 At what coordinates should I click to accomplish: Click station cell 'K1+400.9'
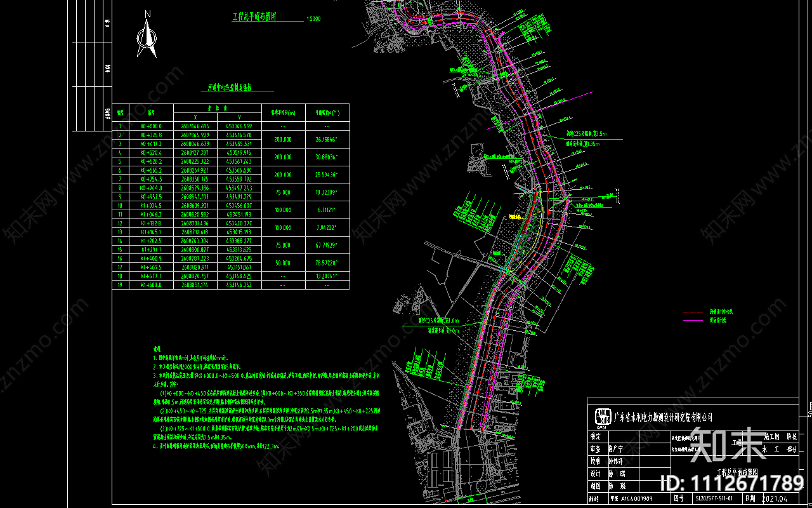tap(152, 259)
